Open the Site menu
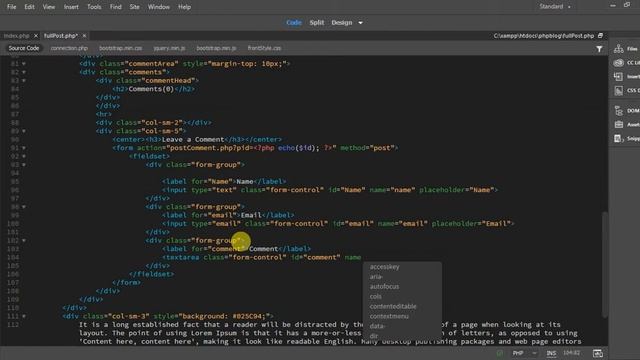Viewport: 640px width, 360px height. [134, 7]
